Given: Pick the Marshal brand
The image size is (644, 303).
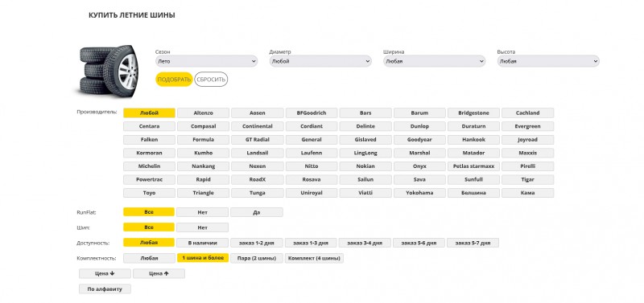Looking at the screenshot, I should [x=419, y=153].
